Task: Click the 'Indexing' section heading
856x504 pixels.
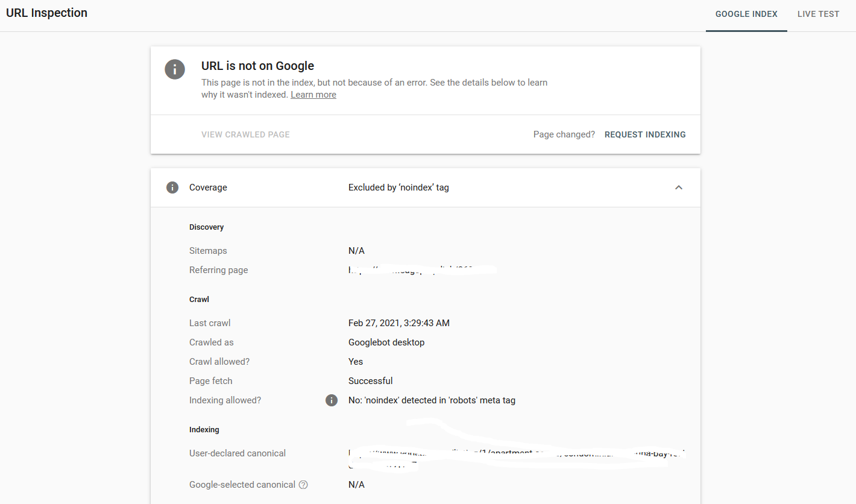Action: [204, 430]
